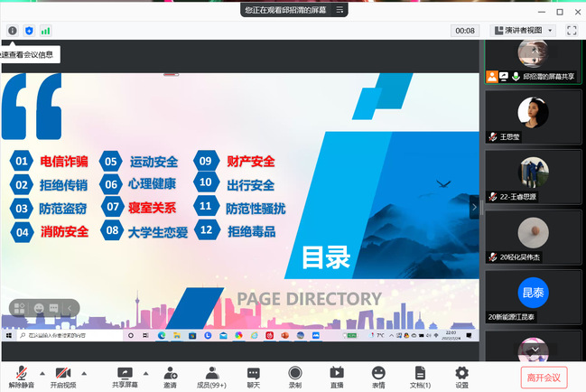Open the 演讲者视图 view dropdown
This screenshot has width=586, height=392.
tap(523, 31)
